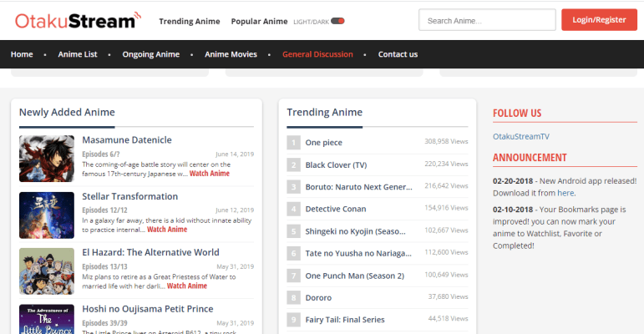Screen dimensions: 644x334
Task: Toggle the Light/Dark mode switch
Action: click(337, 21)
